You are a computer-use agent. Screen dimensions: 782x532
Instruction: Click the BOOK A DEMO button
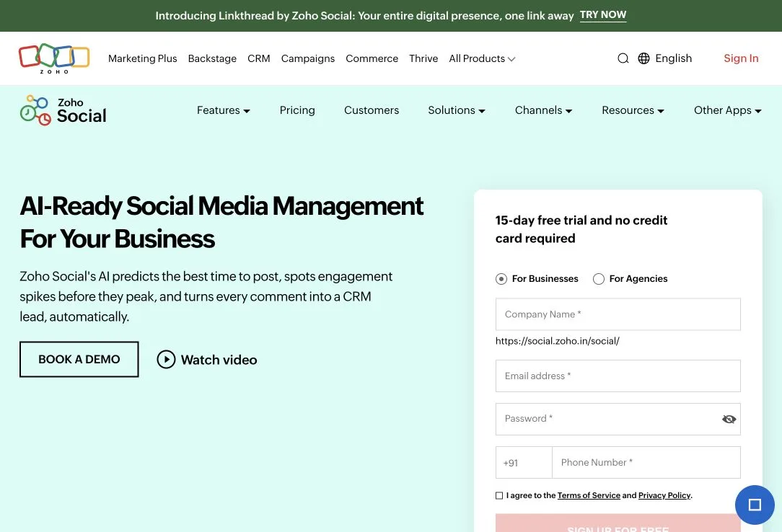tap(79, 359)
